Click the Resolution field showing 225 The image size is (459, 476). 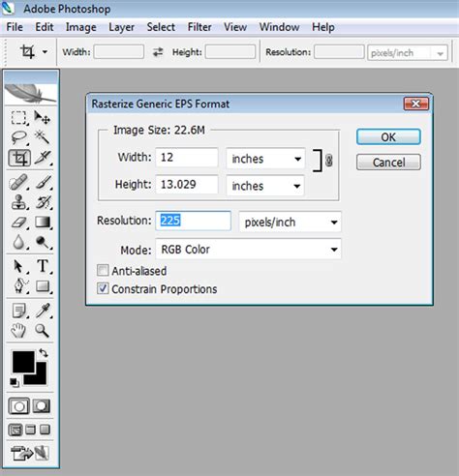[x=193, y=221]
